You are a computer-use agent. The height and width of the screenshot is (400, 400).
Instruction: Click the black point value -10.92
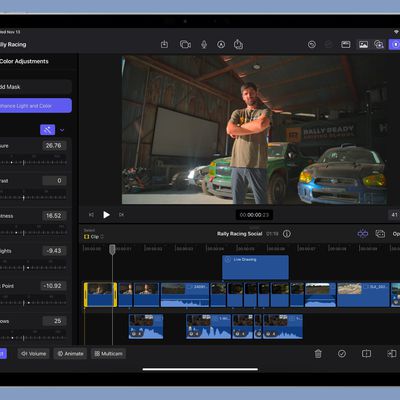[53, 286]
